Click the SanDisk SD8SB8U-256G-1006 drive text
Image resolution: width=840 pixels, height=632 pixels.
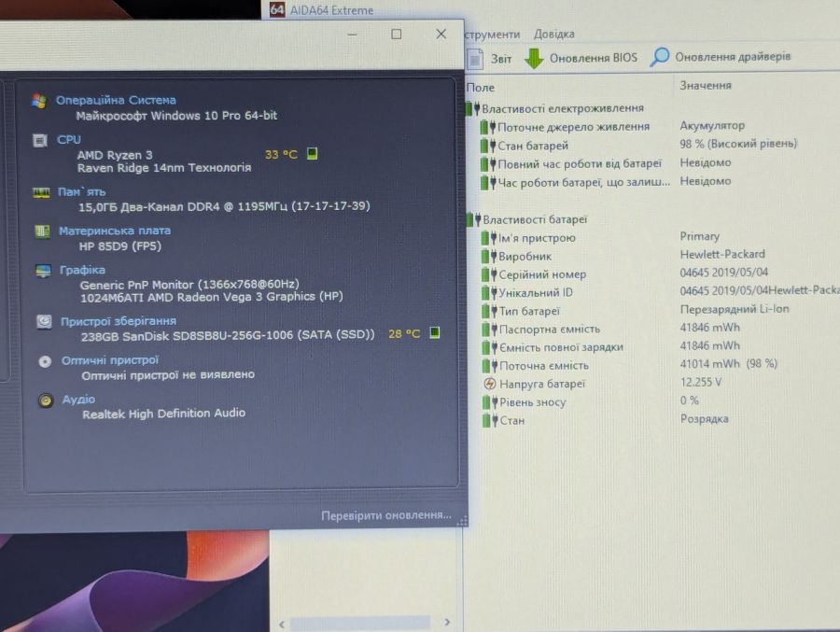[228, 335]
